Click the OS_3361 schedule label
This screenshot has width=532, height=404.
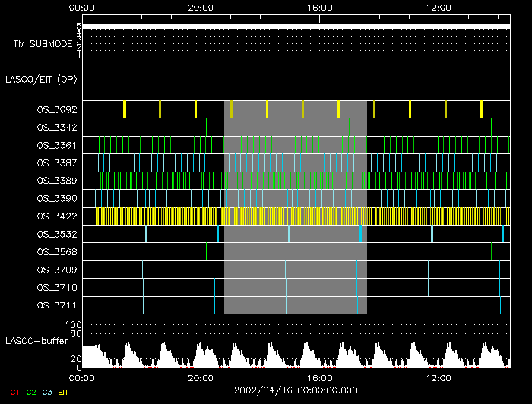point(56,145)
